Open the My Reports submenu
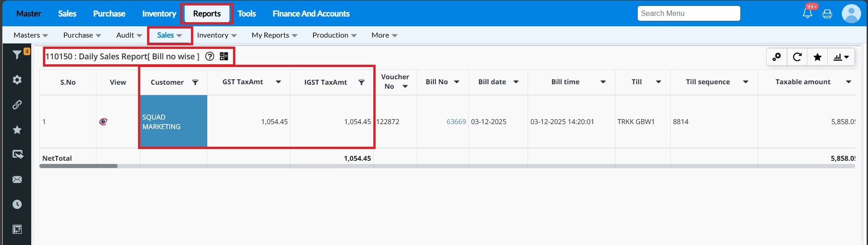The height and width of the screenshot is (245, 868). pos(274,35)
